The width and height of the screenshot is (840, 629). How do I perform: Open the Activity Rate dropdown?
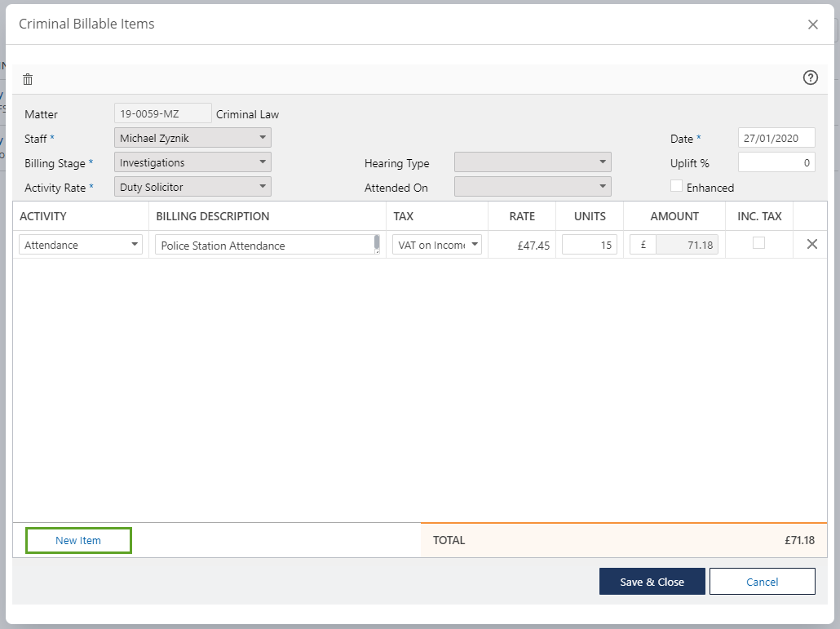tap(192, 187)
